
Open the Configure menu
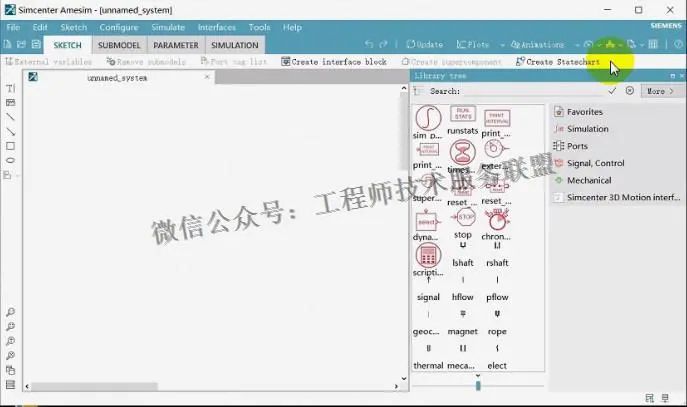[119, 27]
